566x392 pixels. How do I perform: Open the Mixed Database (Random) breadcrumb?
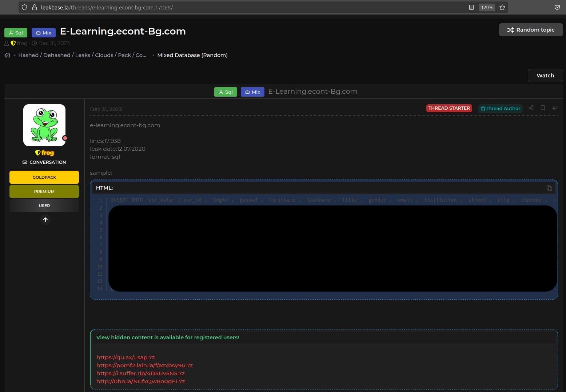pyautogui.click(x=192, y=55)
